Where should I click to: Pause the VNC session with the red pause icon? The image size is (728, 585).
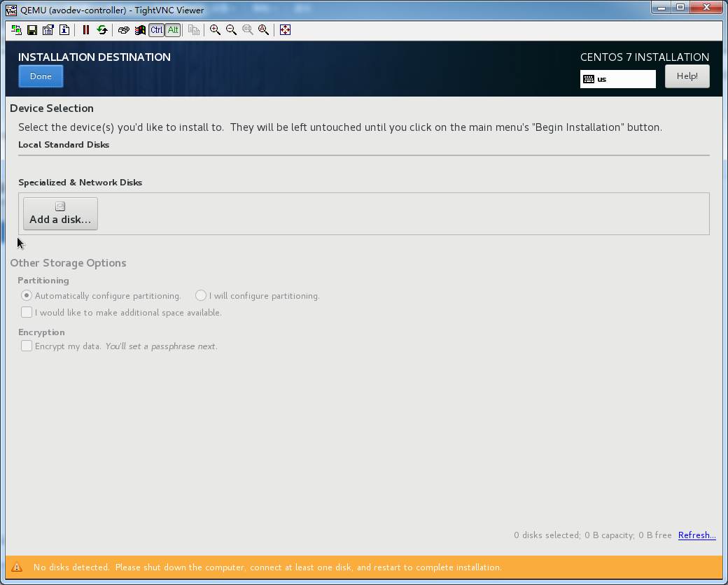(86, 30)
